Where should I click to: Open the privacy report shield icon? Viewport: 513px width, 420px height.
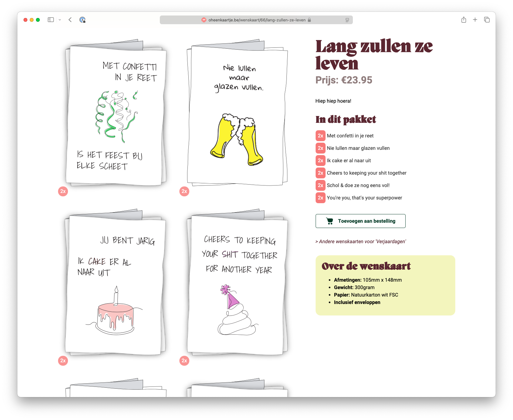pos(82,20)
